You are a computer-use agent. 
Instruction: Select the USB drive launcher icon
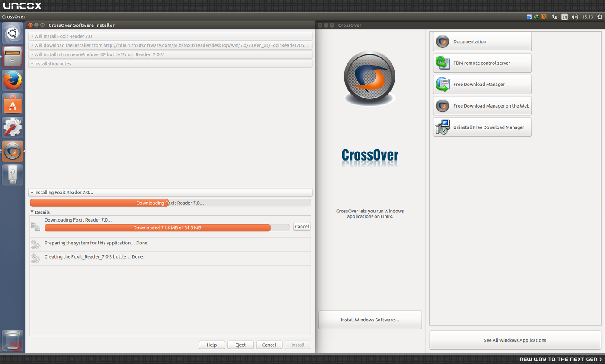coord(13,174)
